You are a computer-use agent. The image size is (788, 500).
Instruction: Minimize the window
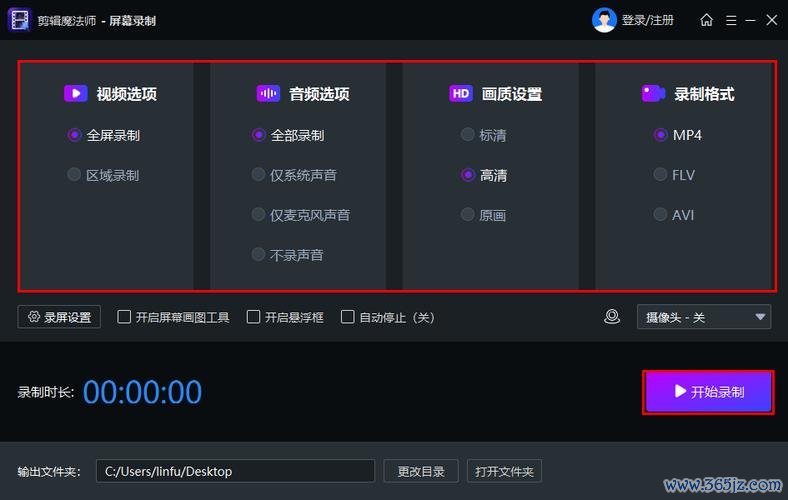(750, 20)
